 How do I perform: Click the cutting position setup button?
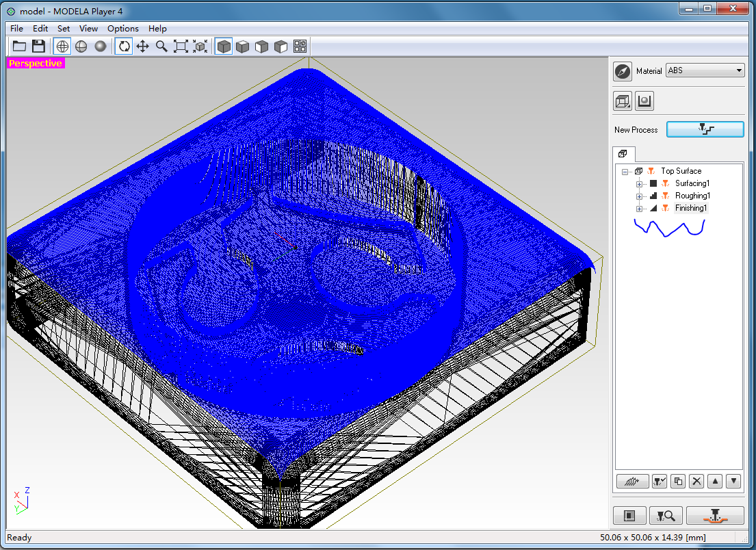(629, 516)
